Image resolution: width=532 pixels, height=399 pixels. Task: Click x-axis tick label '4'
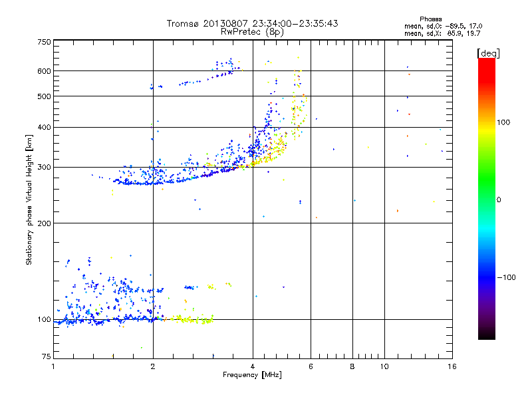[x=253, y=366]
